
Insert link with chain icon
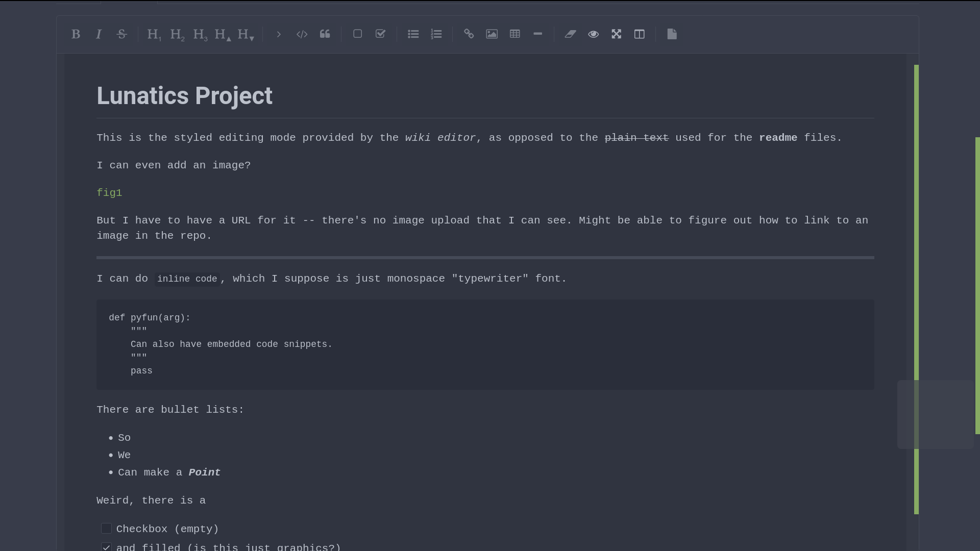pyautogui.click(x=469, y=34)
